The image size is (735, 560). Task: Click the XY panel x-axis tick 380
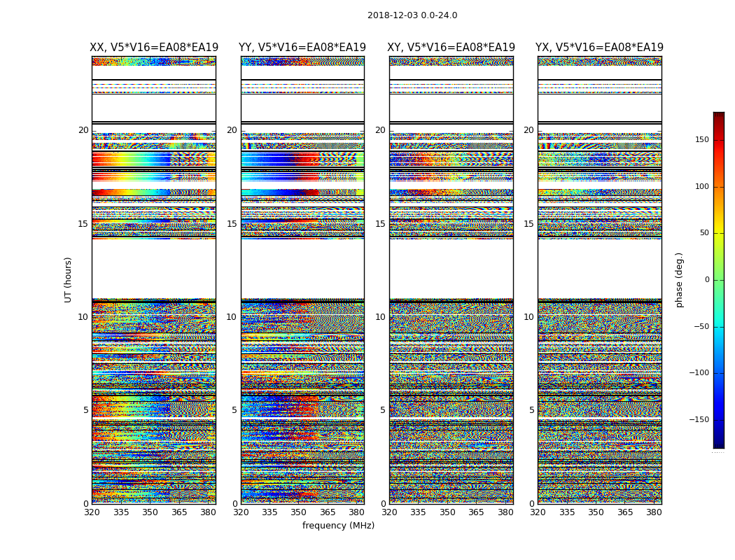505,512
